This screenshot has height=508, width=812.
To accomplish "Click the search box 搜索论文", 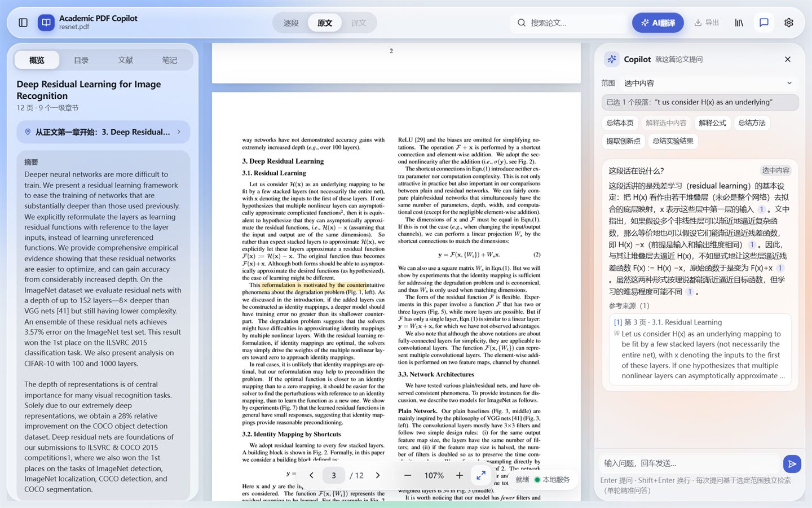I will point(568,23).
